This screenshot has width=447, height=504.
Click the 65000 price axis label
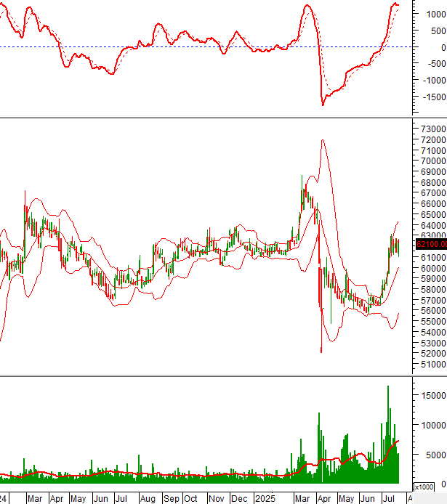[x=433, y=214]
